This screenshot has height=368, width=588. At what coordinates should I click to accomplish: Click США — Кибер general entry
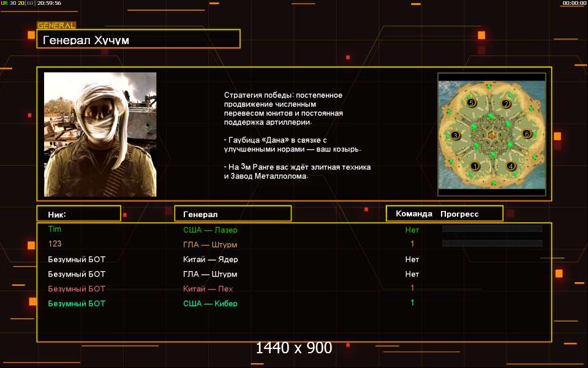pyautogui.click(x=210, y=304)
